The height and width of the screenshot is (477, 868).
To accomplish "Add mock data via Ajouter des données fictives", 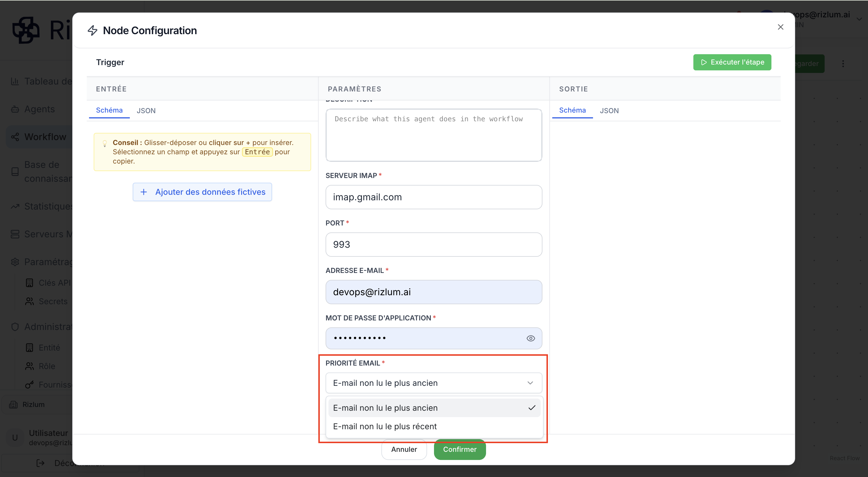I will click(x=202, y=192).
